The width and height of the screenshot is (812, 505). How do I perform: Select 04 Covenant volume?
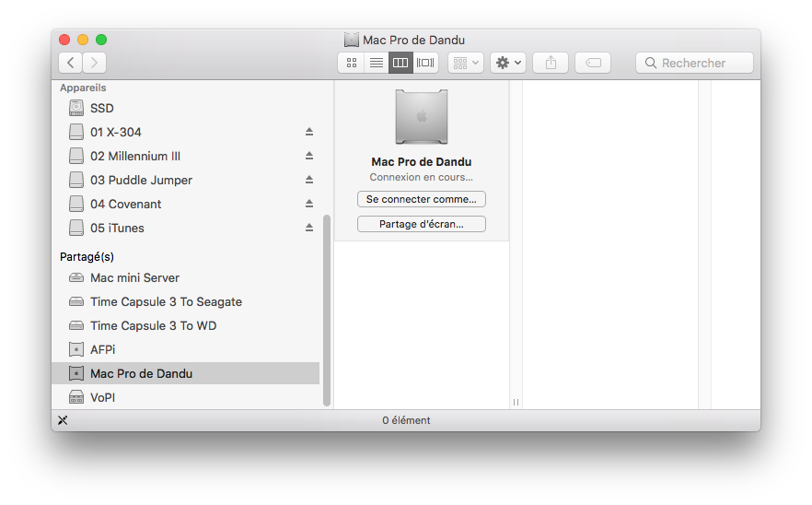(185, 204)
